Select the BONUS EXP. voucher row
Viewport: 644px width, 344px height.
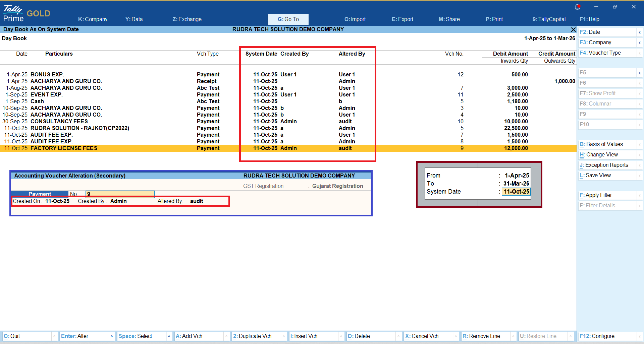tap(47, 74)
